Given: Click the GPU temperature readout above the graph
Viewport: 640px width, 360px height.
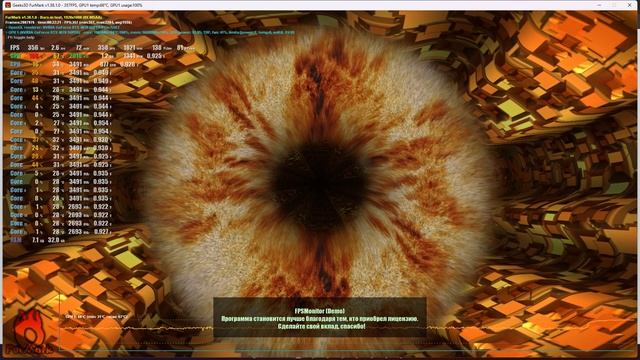Looking at the screenshot, I should tap(97, 316).
